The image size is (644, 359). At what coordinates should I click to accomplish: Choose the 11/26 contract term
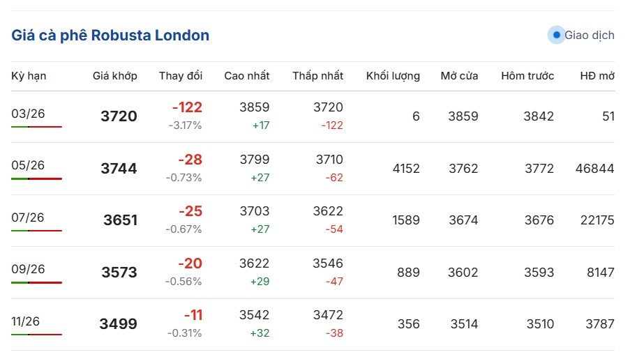(x=26, y=321)
